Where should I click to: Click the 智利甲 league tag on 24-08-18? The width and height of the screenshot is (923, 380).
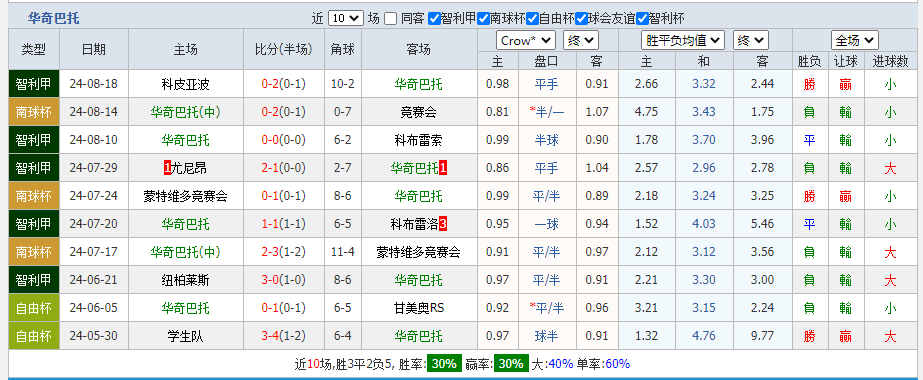point(34,84)
